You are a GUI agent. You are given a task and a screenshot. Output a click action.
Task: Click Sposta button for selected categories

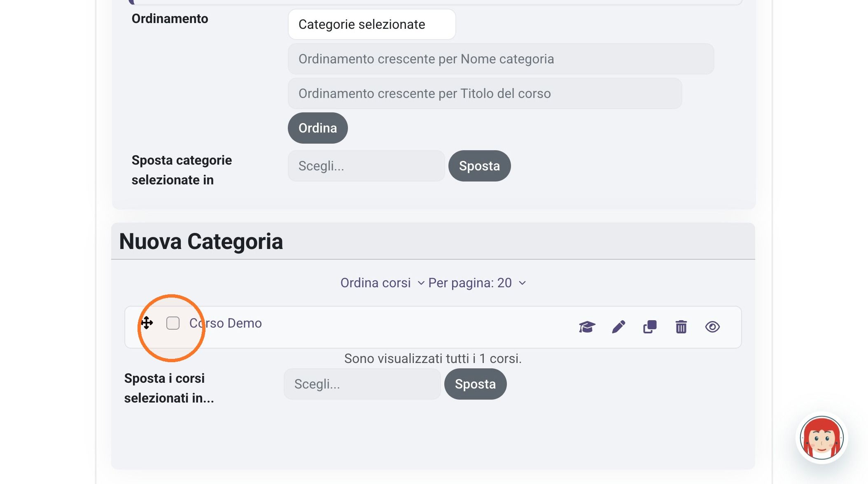click(479, 166)
